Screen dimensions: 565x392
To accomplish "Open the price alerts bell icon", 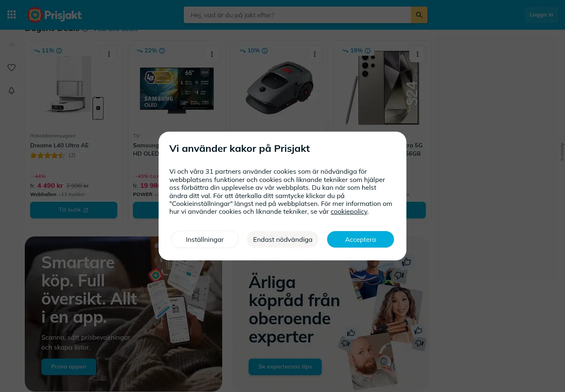I will 12,91.
